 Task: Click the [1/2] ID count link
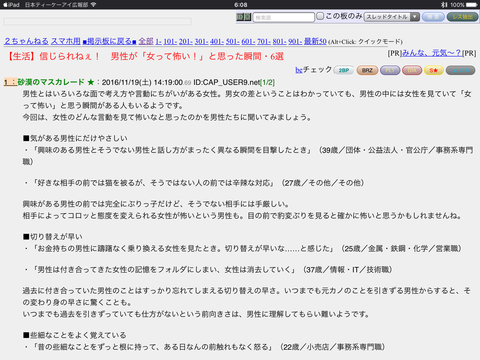[x=267, y=82]
